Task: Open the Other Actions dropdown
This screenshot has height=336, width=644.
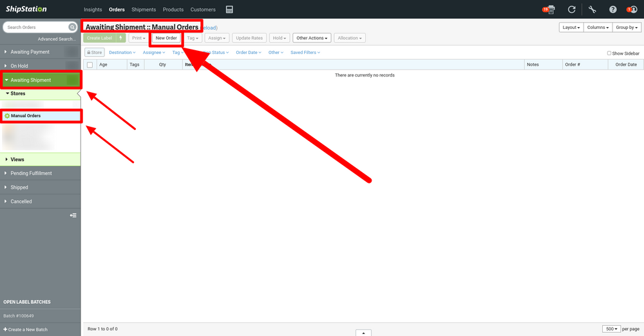Action: 312,38
